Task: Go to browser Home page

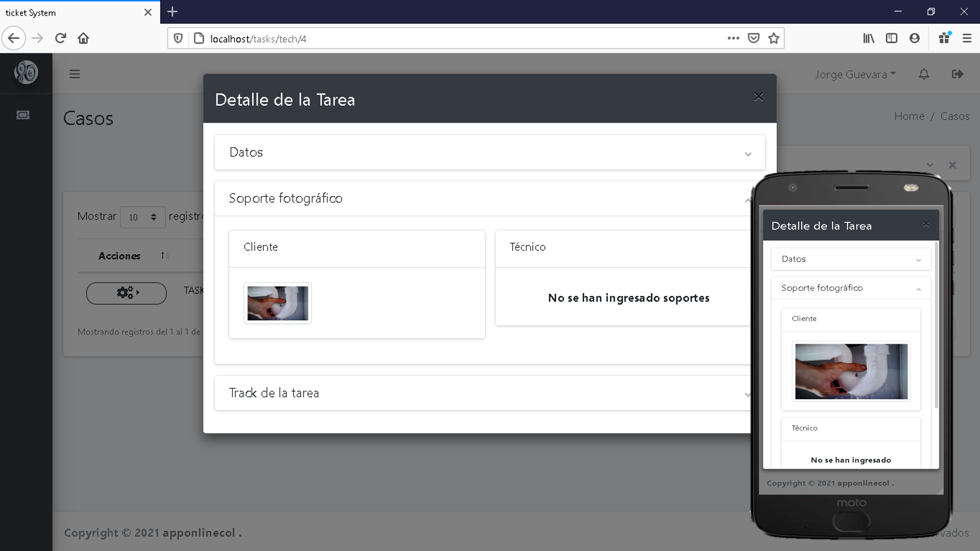Action: 83,38
